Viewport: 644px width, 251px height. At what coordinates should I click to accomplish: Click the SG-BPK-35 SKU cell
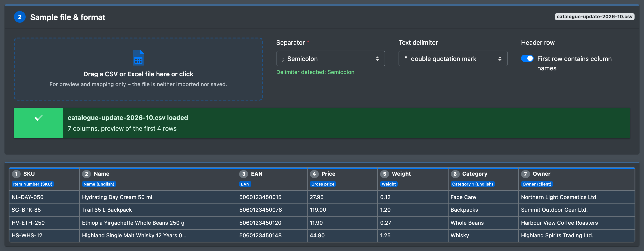pos(44,210)
